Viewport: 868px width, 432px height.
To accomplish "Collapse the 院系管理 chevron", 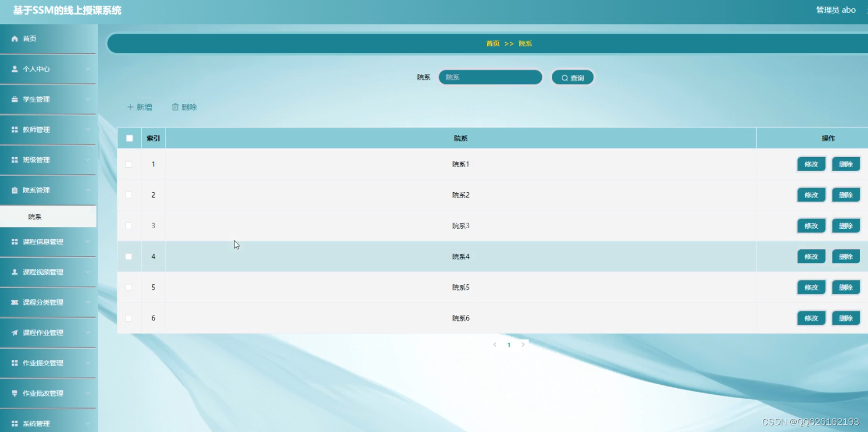I will point(88,190).
